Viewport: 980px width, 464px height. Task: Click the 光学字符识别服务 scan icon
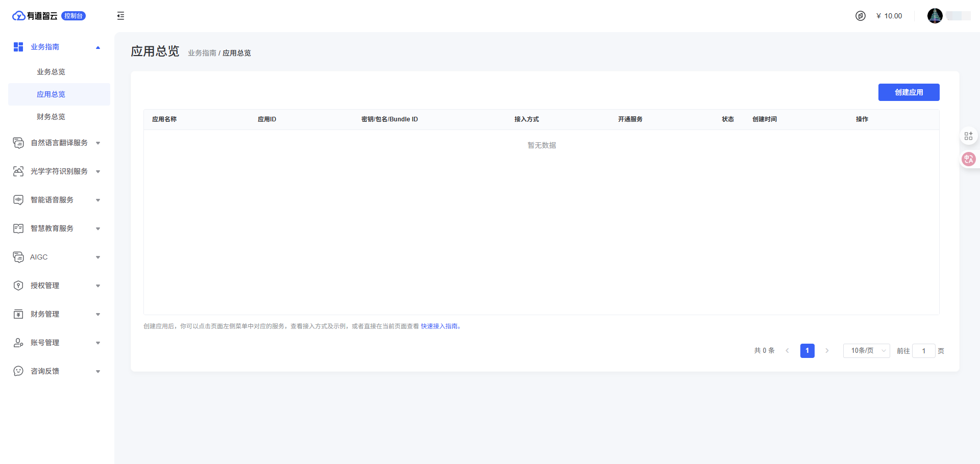[x=18, y=171]
